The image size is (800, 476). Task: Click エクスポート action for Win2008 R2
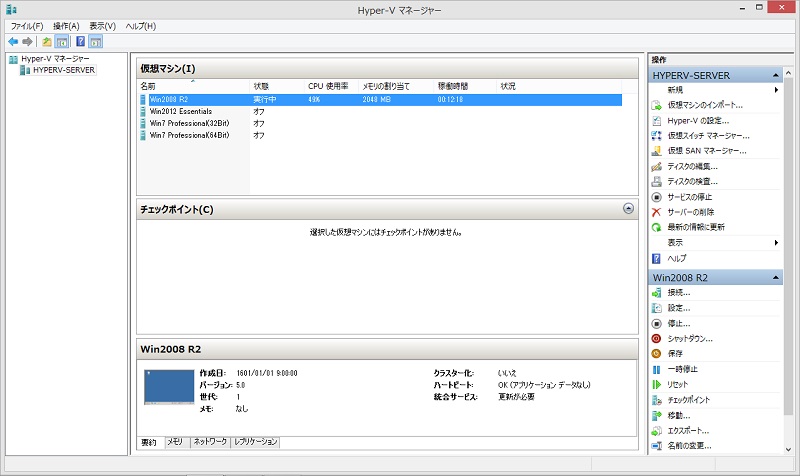tap(688, 431)
